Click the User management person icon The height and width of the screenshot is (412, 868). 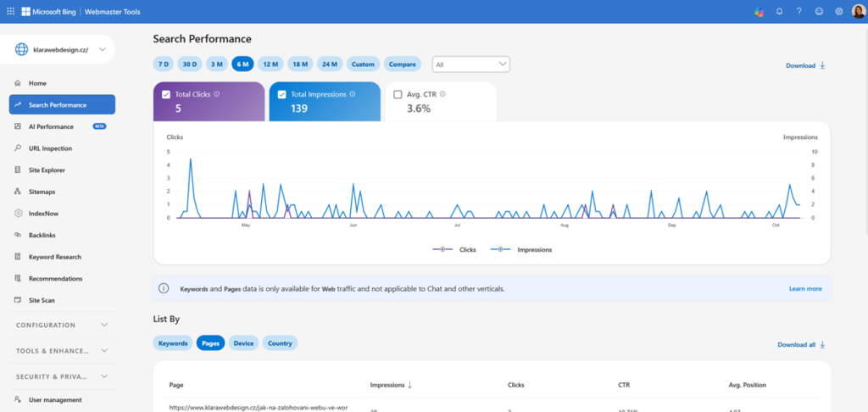coord(18,400)
